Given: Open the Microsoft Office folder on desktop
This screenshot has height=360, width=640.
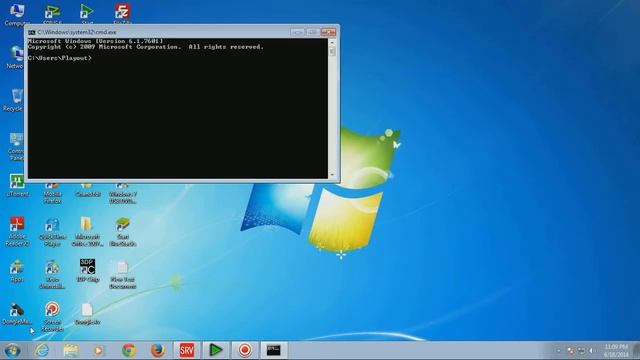Looking at the screenshot, I should pyautogui.click(x=87, y=231).
